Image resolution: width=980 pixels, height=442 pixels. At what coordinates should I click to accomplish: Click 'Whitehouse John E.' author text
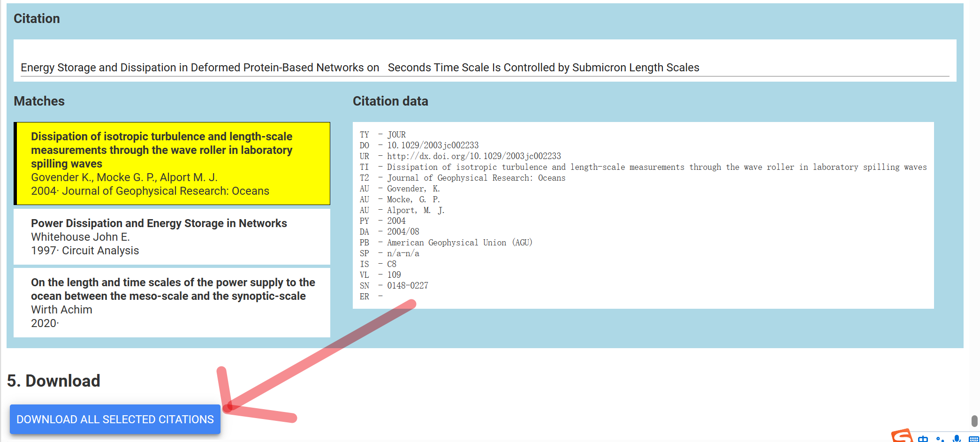(x=80, y=237)
